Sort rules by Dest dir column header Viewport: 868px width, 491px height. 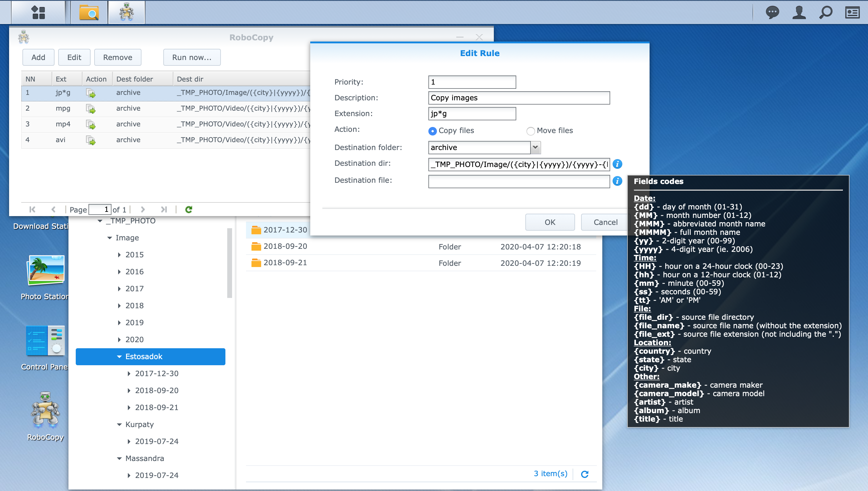[x=242, y=79]
